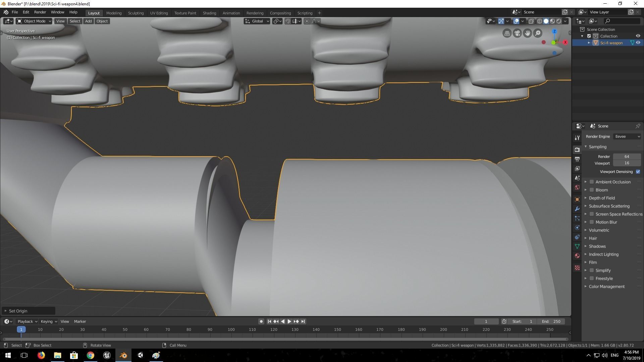Open the Render menu
The width and height of the screenshot is (644, 362).
click(40, 12)
